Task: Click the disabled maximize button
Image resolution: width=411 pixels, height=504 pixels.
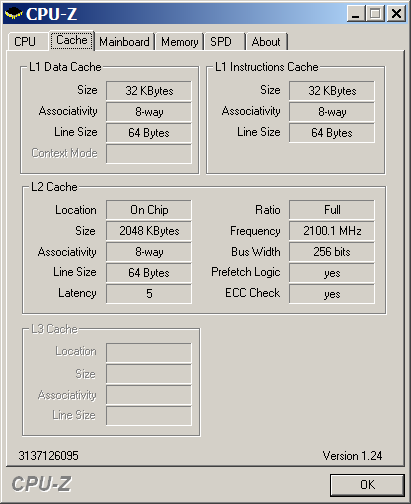Action: pyautogui.click(x=376, y=14)
